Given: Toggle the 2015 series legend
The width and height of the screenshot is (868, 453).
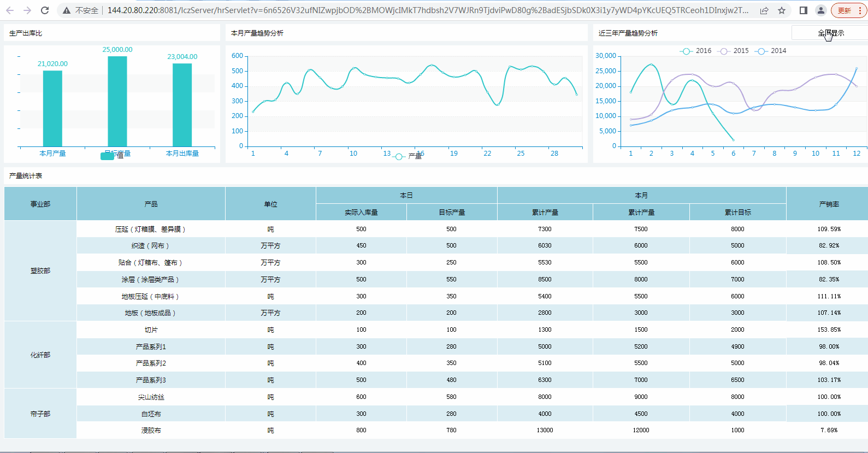Looking at the screenshot, I should point(734,51).
